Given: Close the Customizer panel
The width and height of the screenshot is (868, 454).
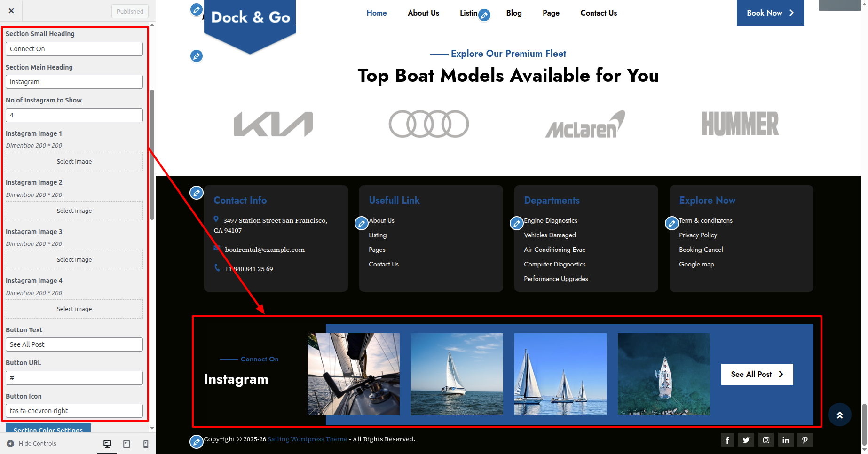Looking at the screenshot, I should [x=11, y=11].
